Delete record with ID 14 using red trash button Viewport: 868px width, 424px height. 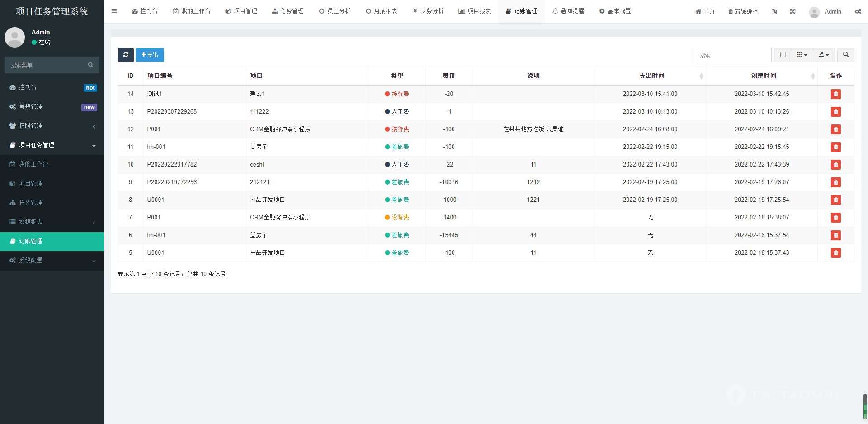[x=835, y=94]
